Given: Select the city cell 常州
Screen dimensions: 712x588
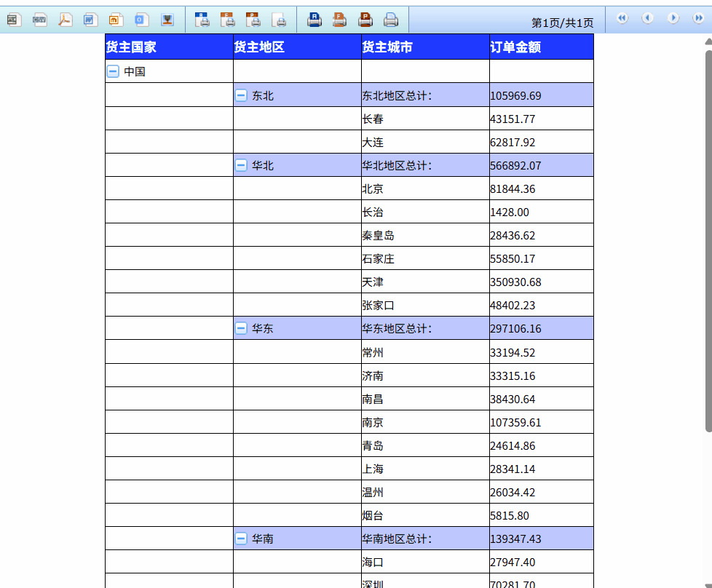Looking at the screenshot, I should point(425,352).
